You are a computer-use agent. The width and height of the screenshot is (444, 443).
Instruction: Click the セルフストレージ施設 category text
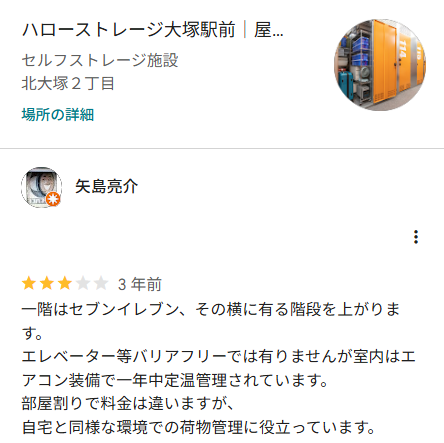(x=100, y=60)
